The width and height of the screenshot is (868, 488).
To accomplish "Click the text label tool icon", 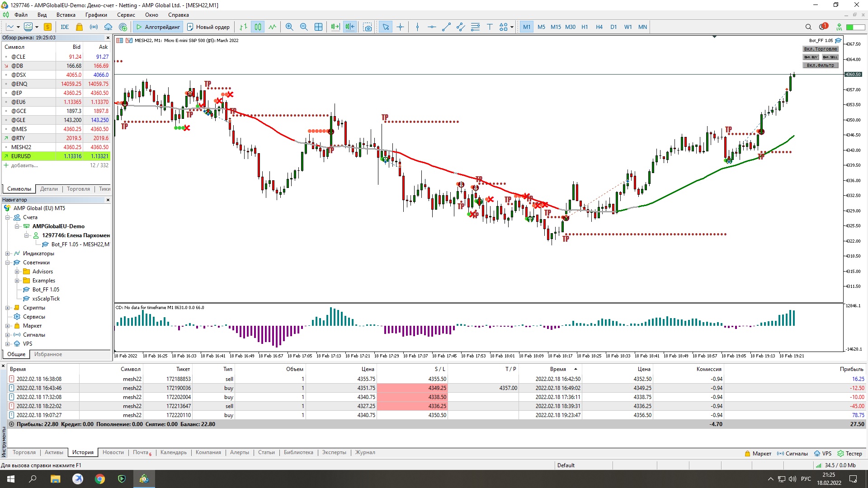I will pyautogui.click(x=490, y=27).
